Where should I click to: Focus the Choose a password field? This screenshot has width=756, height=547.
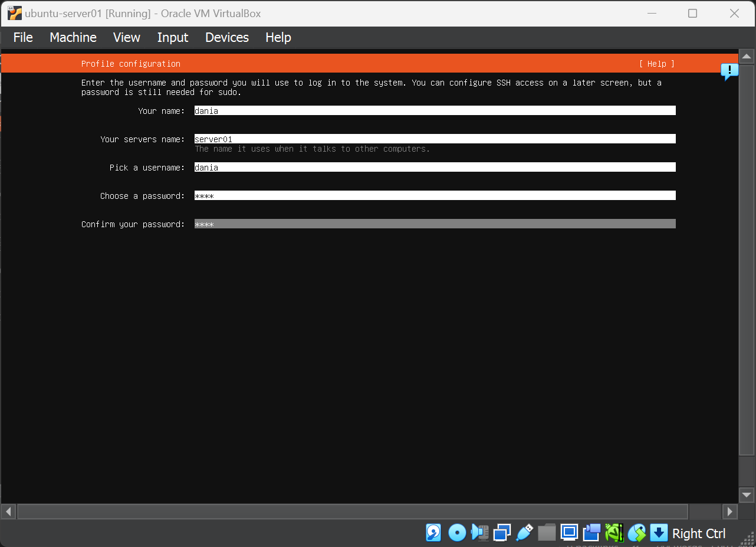coord(435,196)
